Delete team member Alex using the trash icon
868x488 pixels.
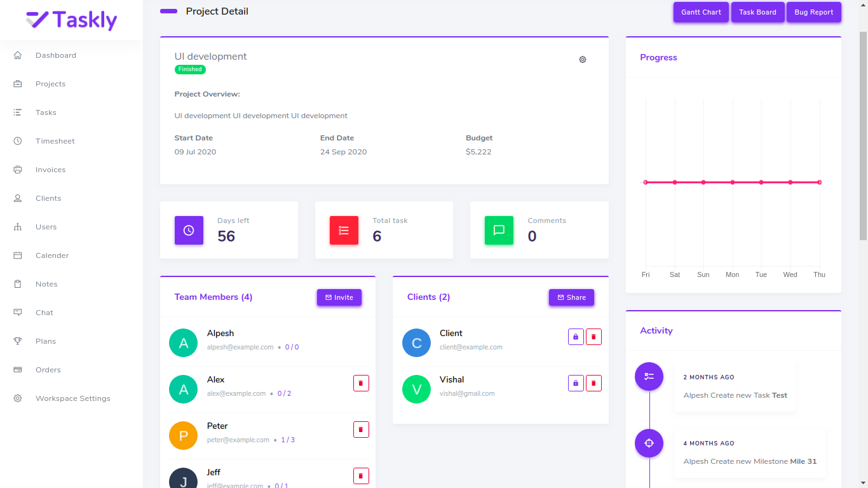click(x=360, y=383)
